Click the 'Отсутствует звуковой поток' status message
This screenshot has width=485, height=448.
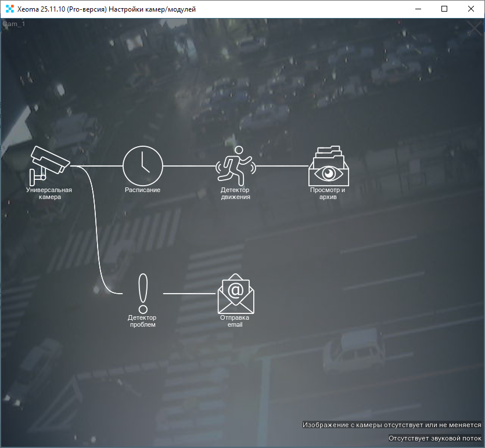pyautogui.click(x=434, y=438)
